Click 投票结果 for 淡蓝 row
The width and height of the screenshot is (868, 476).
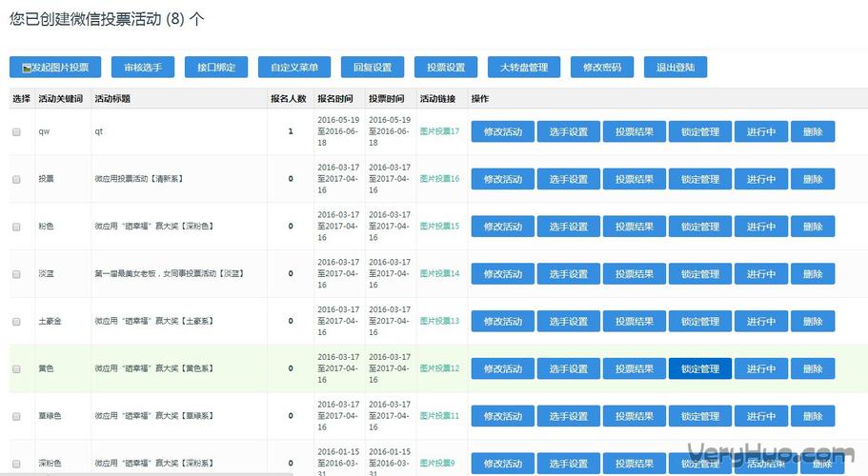(635, 273)
